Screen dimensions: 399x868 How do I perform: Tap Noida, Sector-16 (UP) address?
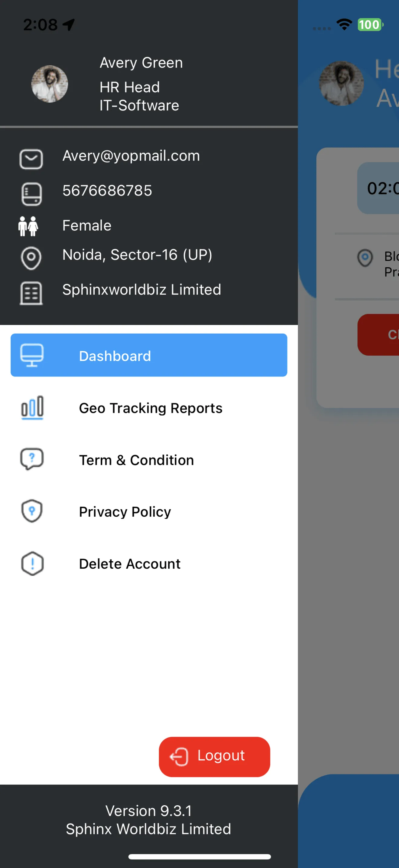click(137, 255)
